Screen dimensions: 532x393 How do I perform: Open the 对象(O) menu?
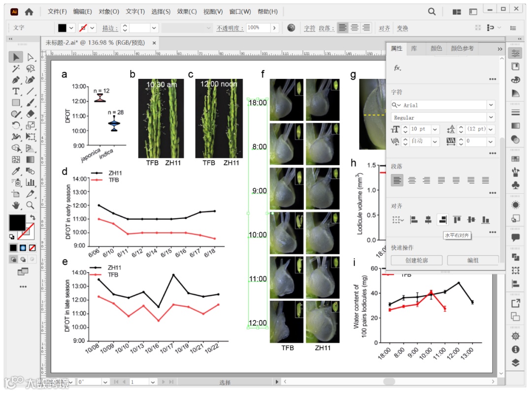coord(109,11)
